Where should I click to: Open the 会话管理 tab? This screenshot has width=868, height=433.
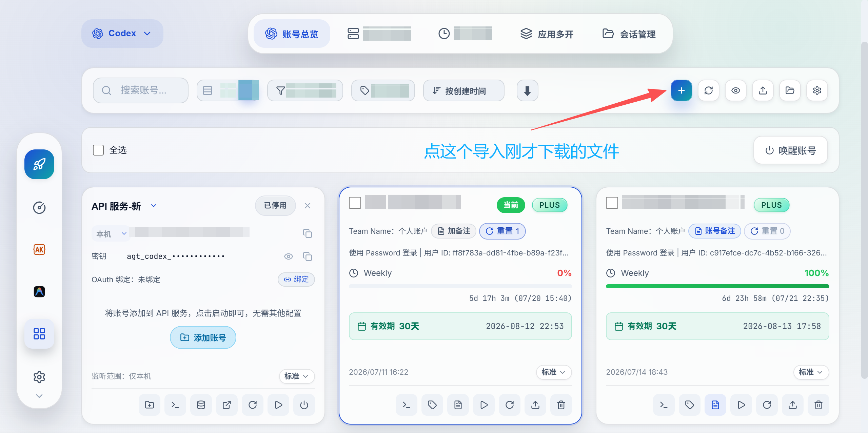[x=629, y=34]
